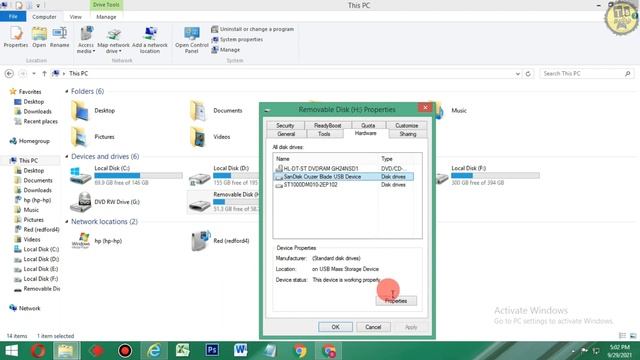Click the Back navigation arrow
640x360 pixels.
coord(9,73)
